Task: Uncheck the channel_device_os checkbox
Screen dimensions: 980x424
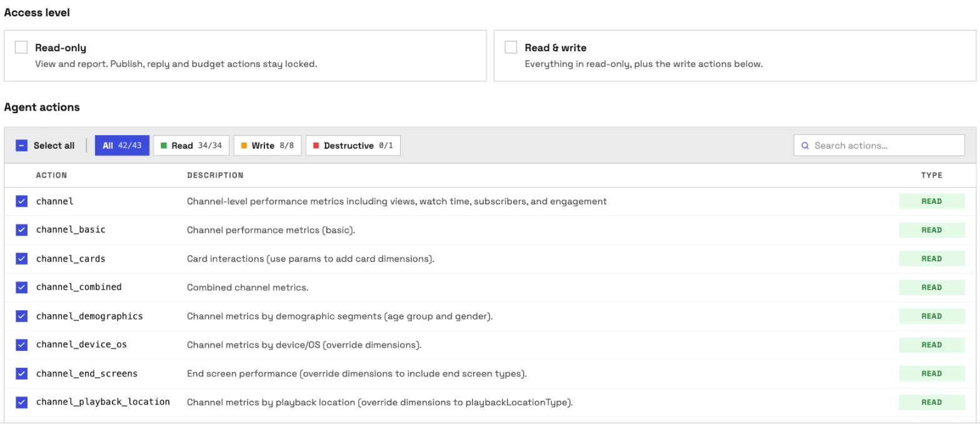Action: pyautogui.click(x=21, y=345)
